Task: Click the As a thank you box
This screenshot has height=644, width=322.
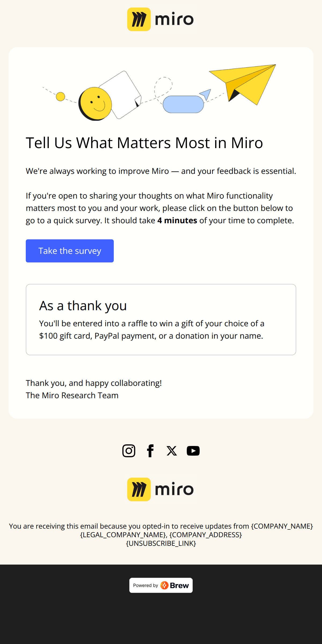Action: click(161, 319)
